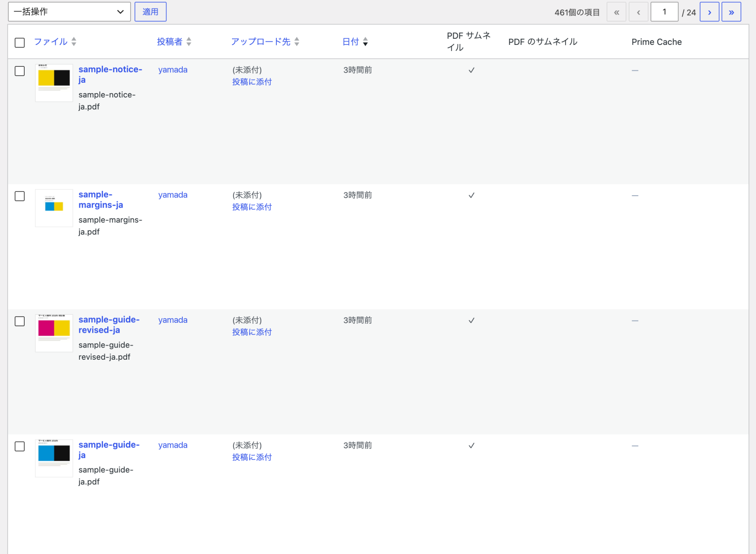
Task: Sort by ファイル column
Action: coord(51,42)
